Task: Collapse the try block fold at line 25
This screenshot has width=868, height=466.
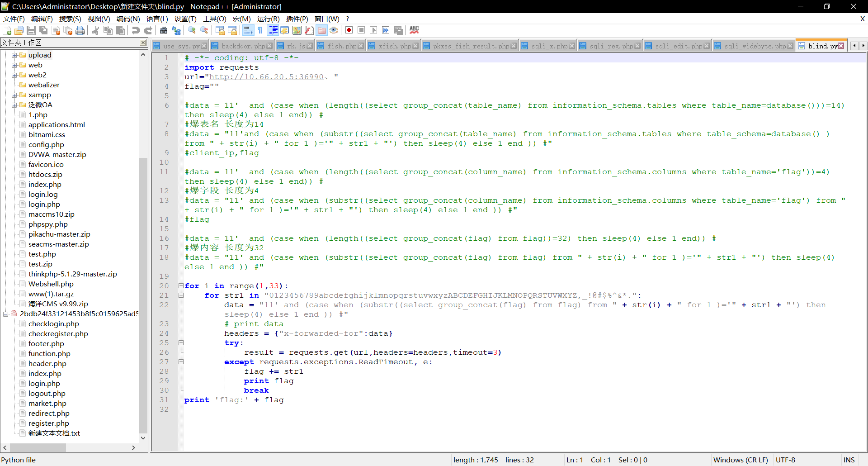Action: pyautogui.click(x=181, y=343)
